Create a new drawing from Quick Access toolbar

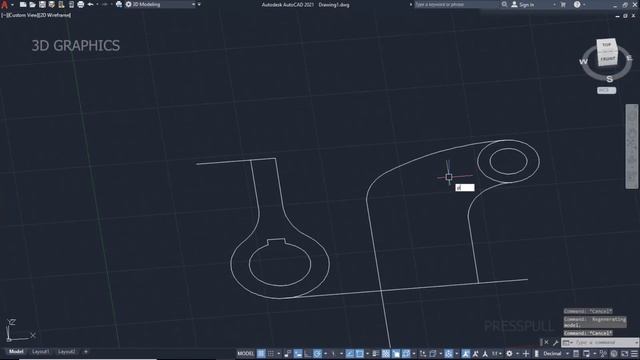pos(23,4)
